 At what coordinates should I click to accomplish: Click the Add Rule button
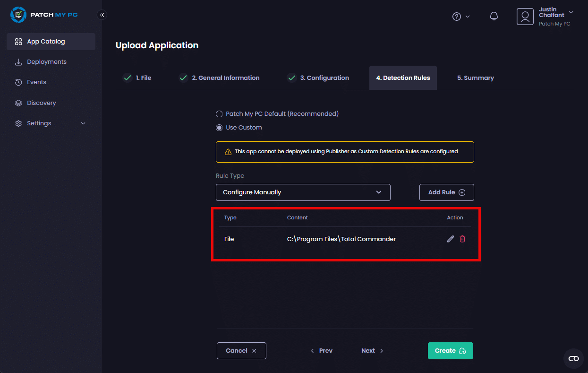446,192
